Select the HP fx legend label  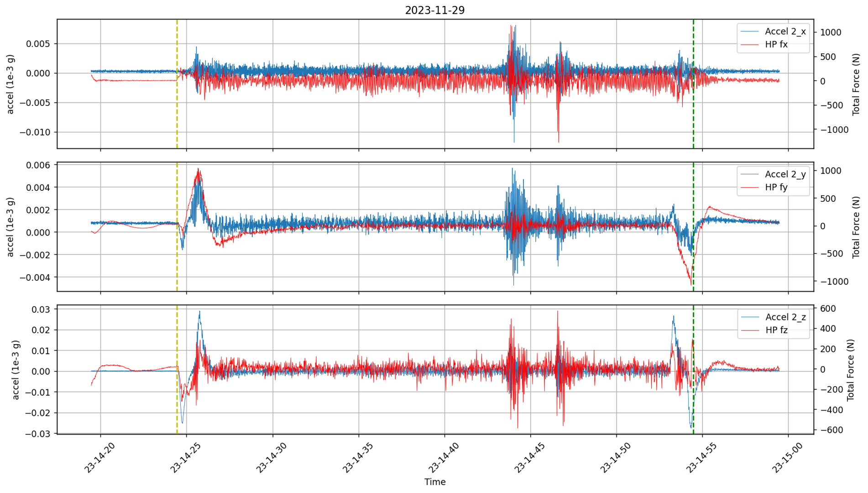tap(776, 44)
